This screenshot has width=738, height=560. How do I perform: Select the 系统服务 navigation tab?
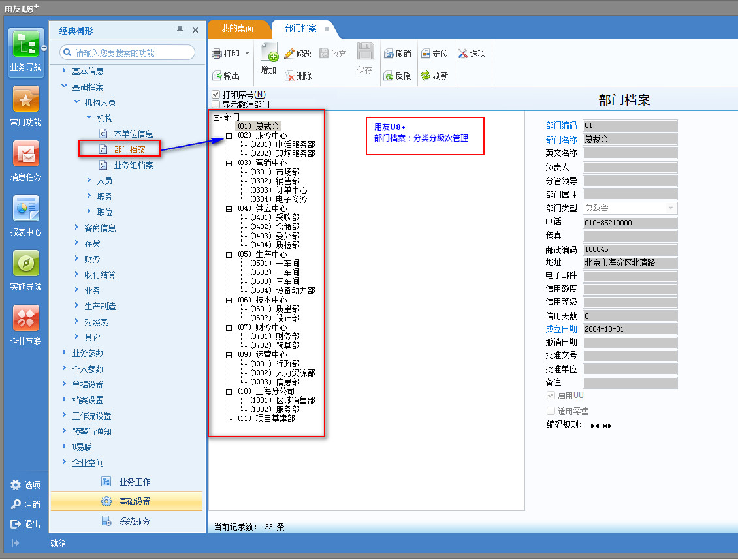[134, 521]
